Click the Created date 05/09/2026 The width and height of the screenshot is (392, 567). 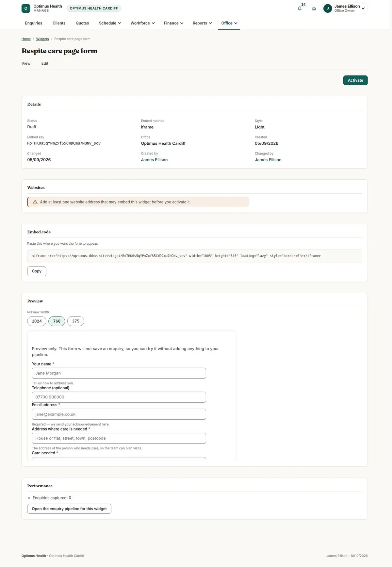pyautogui.click(x=267, y=143)
